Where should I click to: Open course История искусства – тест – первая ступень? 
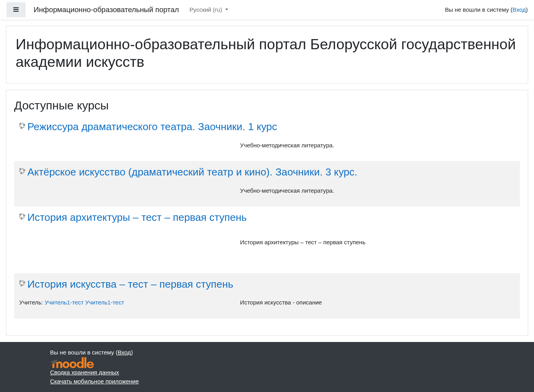pos(130,284)
